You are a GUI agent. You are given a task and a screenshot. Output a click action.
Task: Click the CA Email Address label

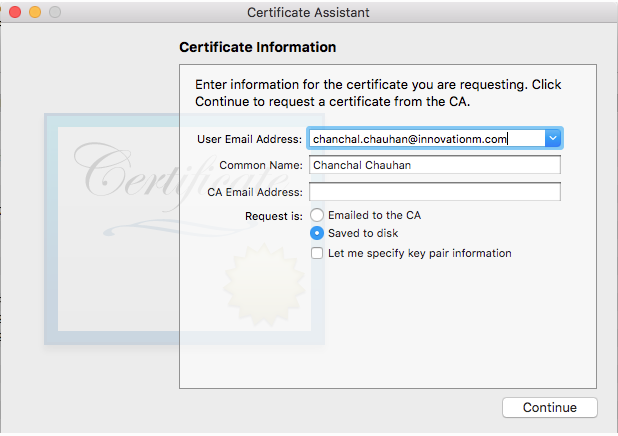coord(254,192)
